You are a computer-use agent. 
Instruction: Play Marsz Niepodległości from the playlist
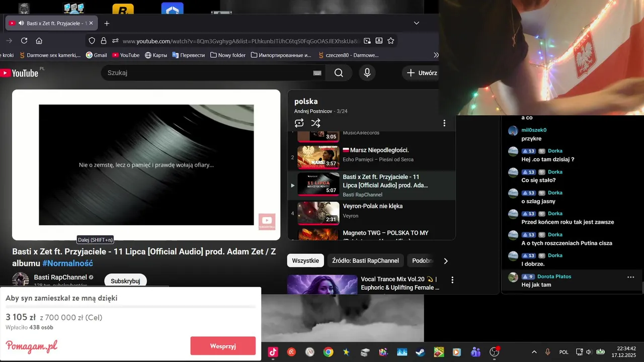371,157
